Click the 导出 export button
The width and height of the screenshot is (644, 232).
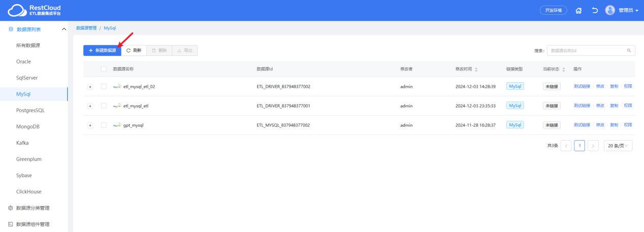[185, 50]
